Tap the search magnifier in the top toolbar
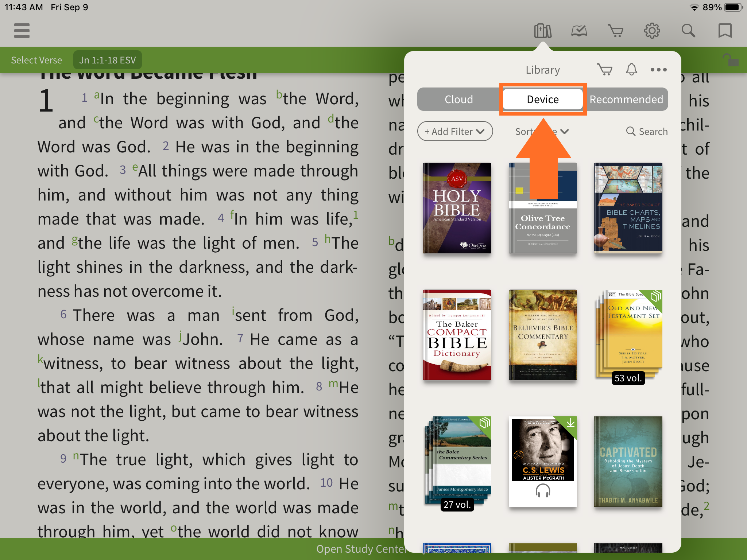Screen dimensions: 747x560 click(x=689, y=31)
